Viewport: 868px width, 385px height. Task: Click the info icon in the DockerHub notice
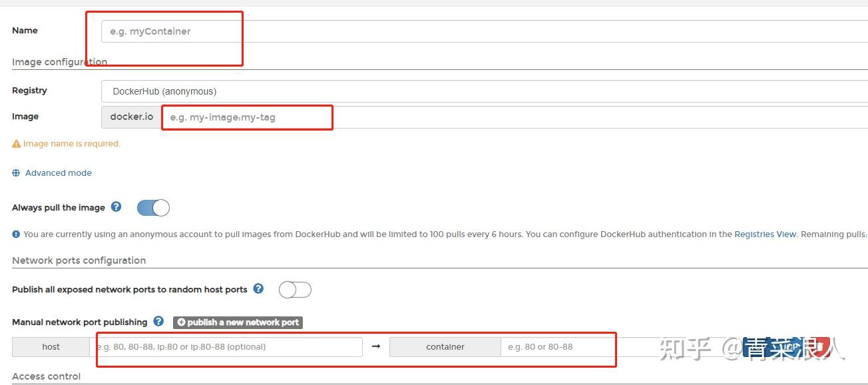(15, 234)
